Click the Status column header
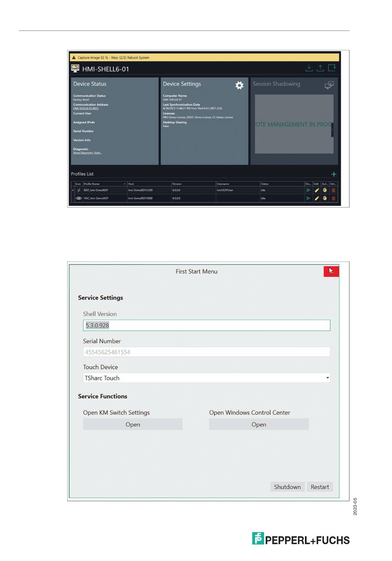This screenshot has height=561, width=392. coord(282,184)
